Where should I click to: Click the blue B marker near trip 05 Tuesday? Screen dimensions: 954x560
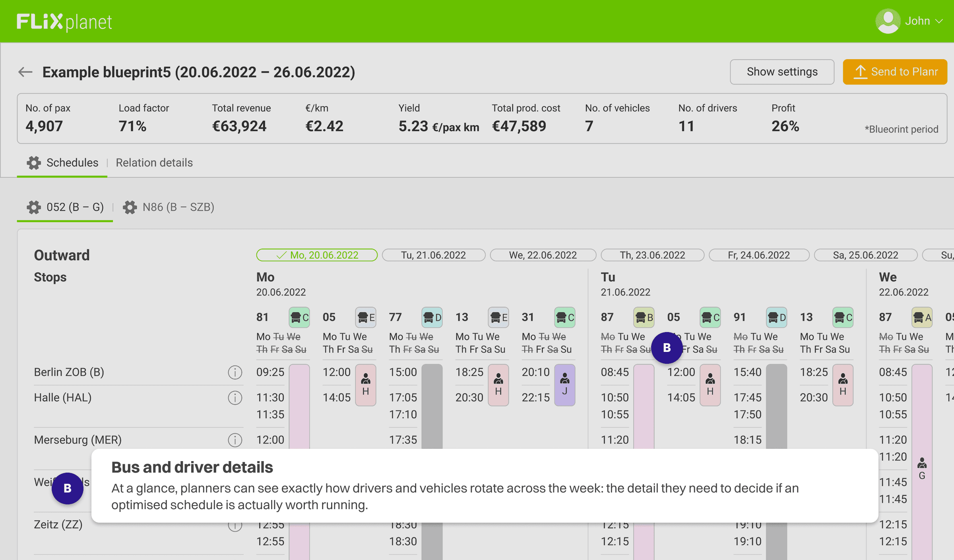coord(667,348)
